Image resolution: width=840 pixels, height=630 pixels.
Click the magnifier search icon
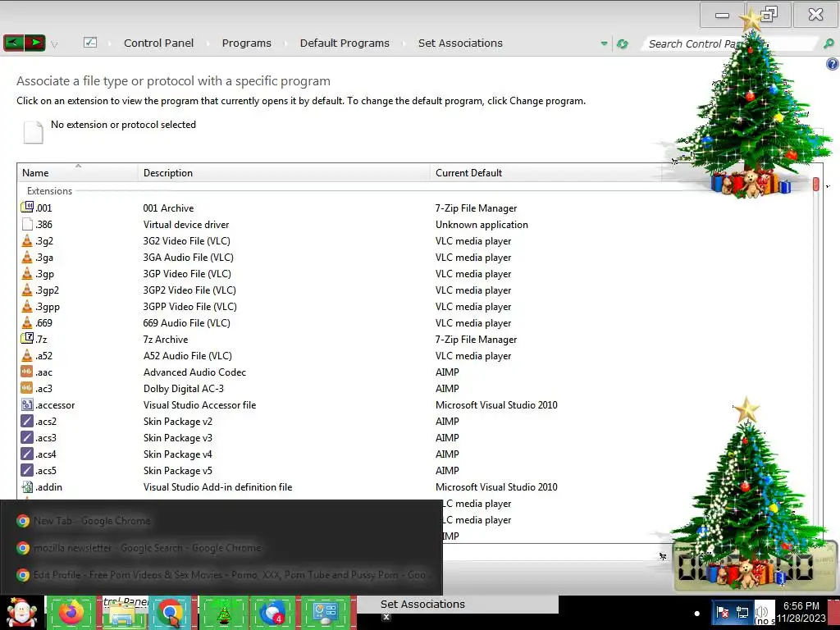[x=829, y=44]
